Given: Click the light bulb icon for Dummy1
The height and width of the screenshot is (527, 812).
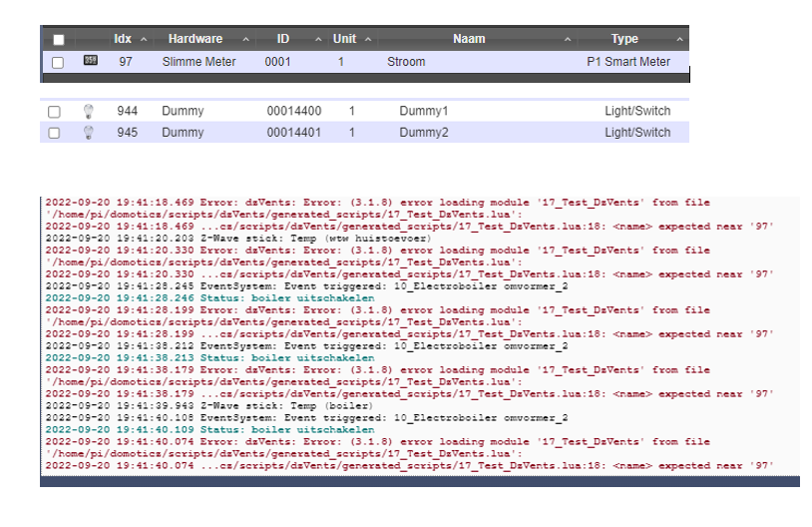Looking at the screenshot, I should click(89, 111).
